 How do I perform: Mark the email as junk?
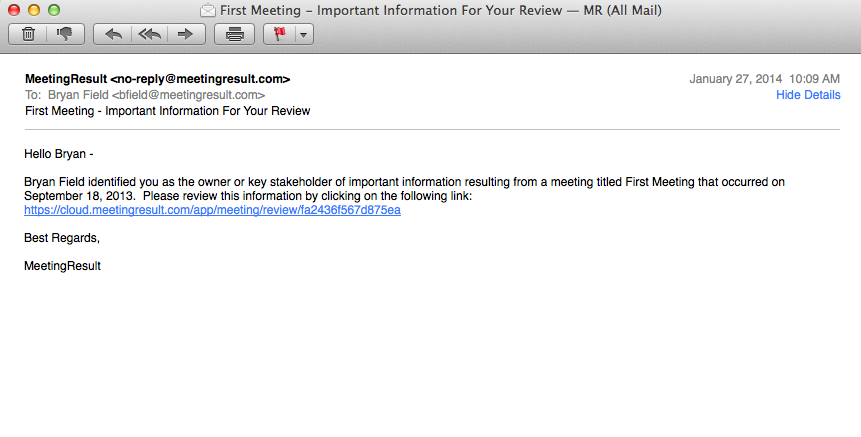click(65, 34)
